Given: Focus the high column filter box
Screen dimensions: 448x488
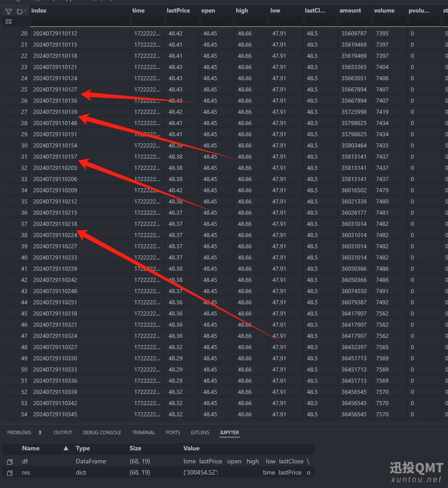Looking at the screenshot, I should [x=251, y=22].
